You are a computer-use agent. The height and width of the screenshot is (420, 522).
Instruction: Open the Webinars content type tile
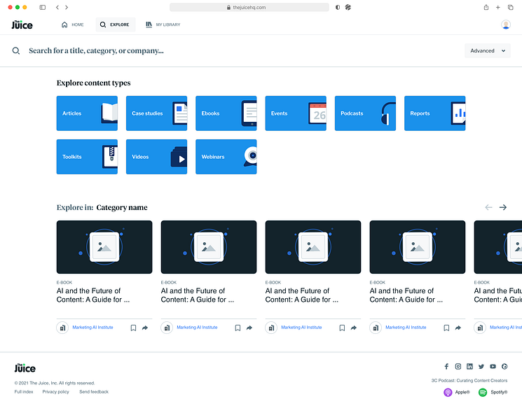pyautogui.click(x=226, y=157)
